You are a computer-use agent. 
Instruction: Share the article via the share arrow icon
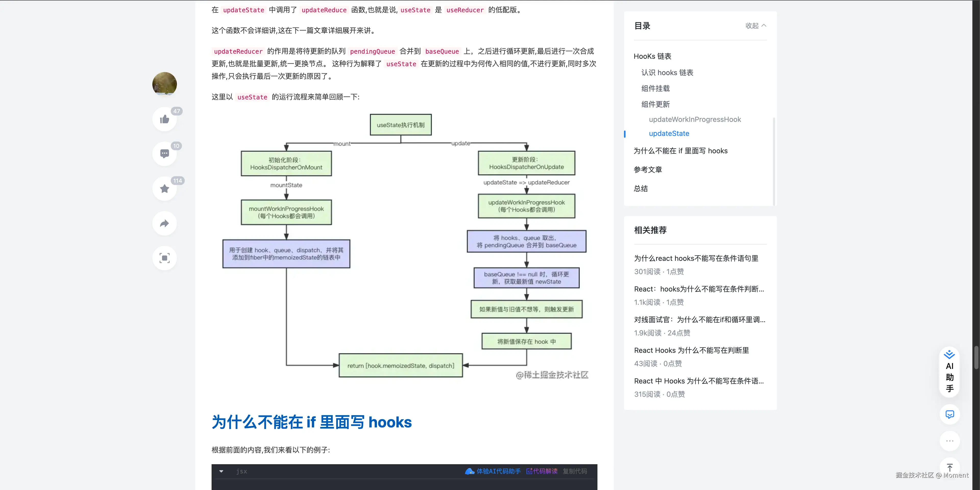coord(164,224)
